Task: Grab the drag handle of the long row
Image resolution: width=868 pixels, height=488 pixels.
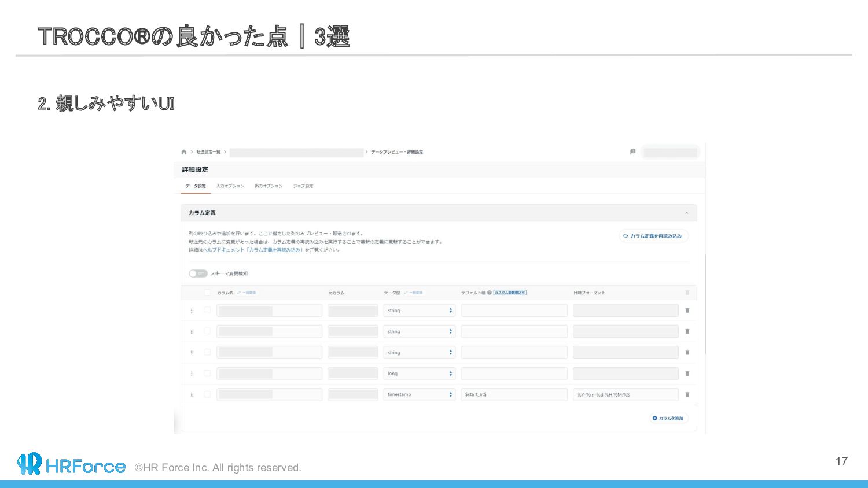Action: [x=192, y=374]
